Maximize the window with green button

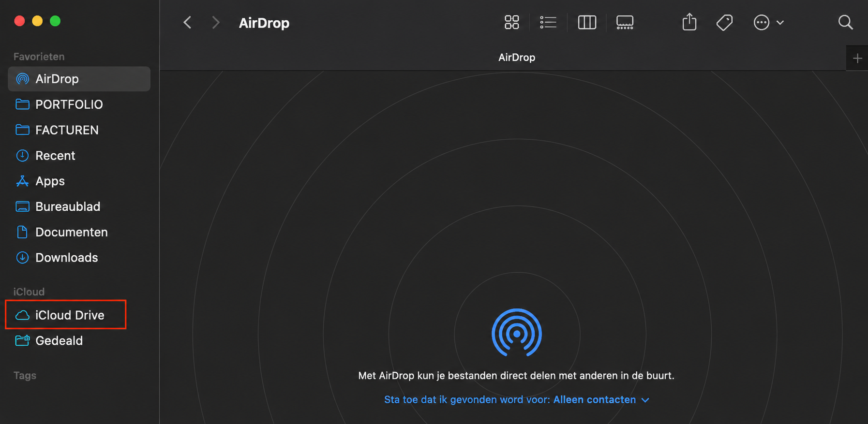[55, 21]
